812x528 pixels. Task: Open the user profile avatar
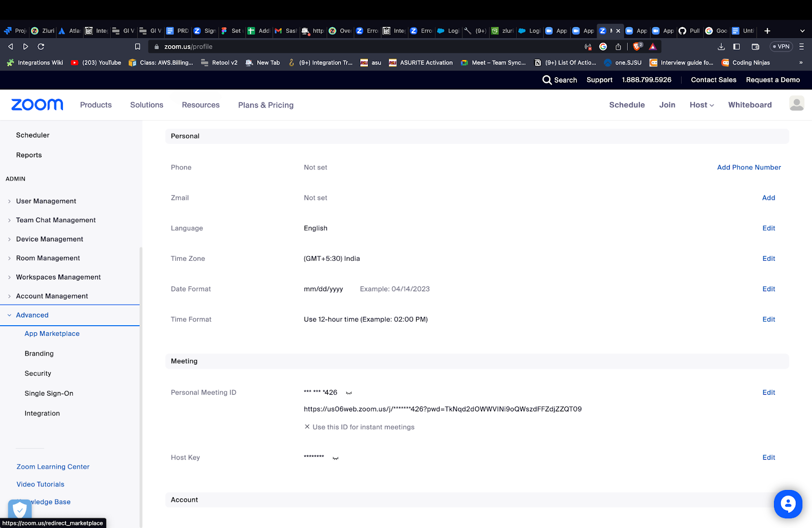point(796,103)
